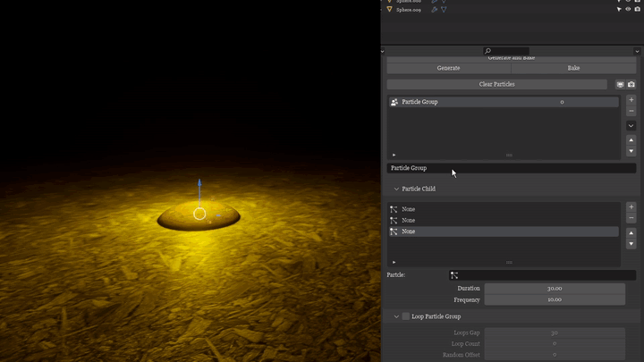Toggle viewport display icon beside Clear Particles
The image size is (644, 362).
coord(620,85)
